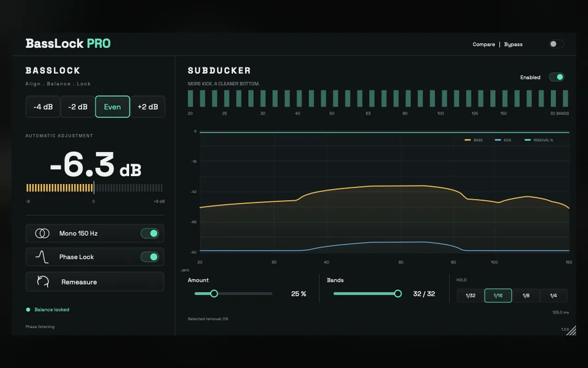Image resolution: width=588 pixels, height=368 pixels.
Task: Click the green Balance locked status dot
Action: pos(28,310)
